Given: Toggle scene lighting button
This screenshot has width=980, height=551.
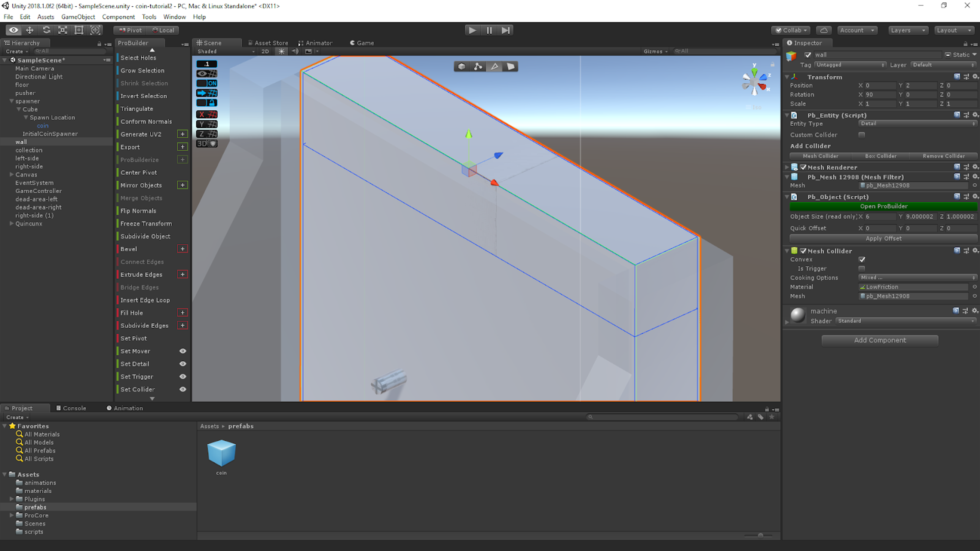Looking at the screenshot, I should tap(281, 51).
